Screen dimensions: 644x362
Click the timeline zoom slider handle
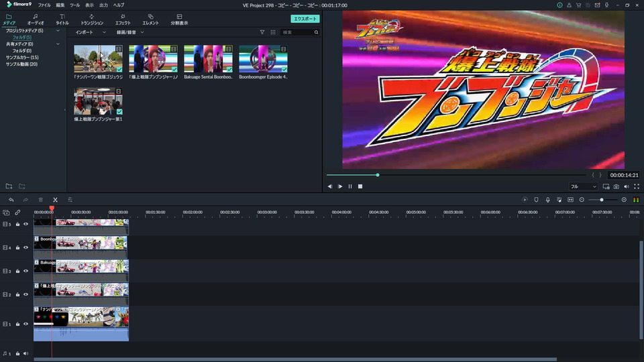pyautogui.click(x=602, y=200)
